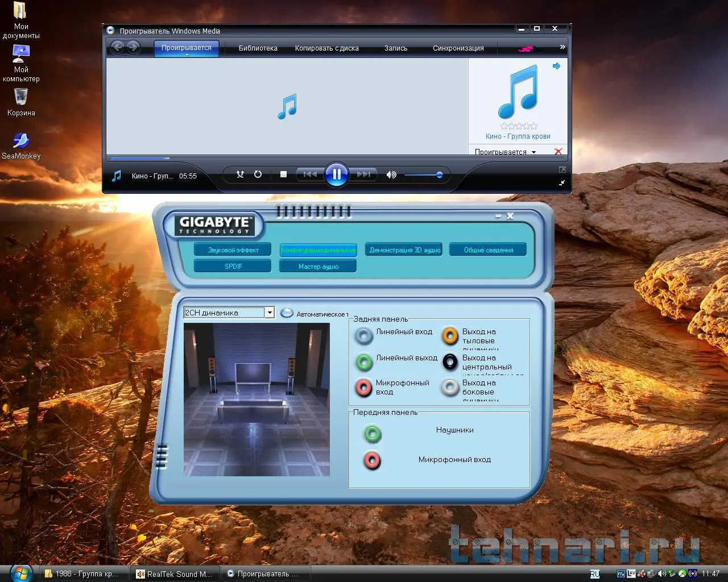
Task: Click the green Линейный выход jack
Action: (x=364, y=361)
